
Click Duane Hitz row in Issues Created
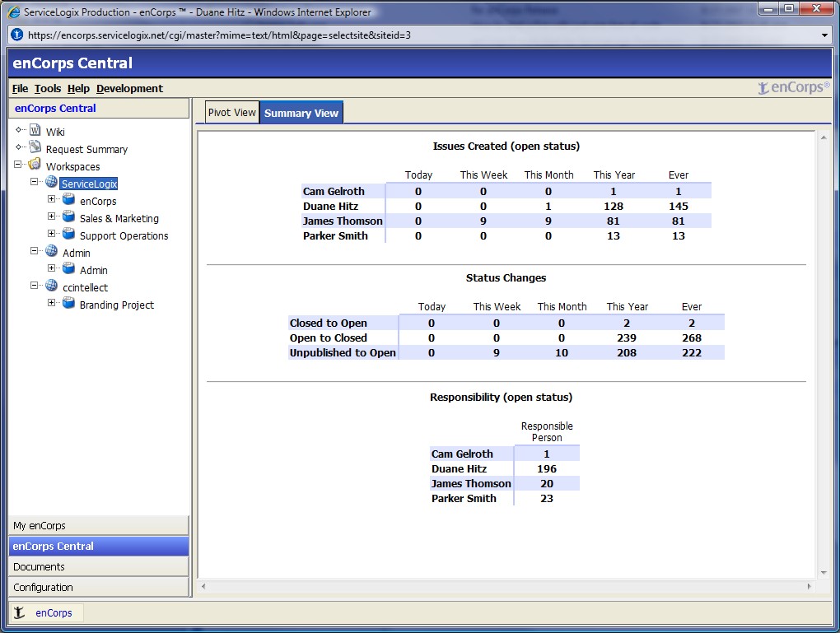click(x=506, y=206)
